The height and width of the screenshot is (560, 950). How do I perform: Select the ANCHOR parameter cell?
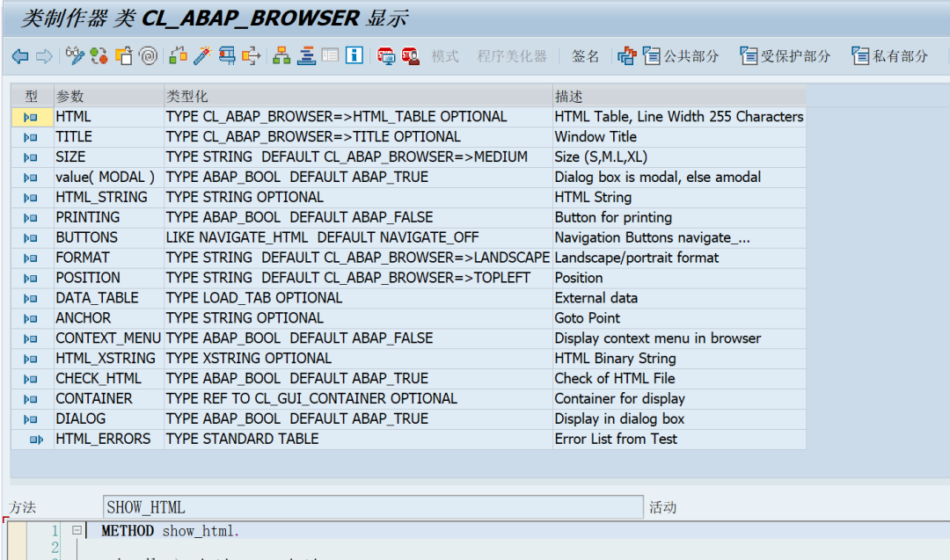[108, 318]
